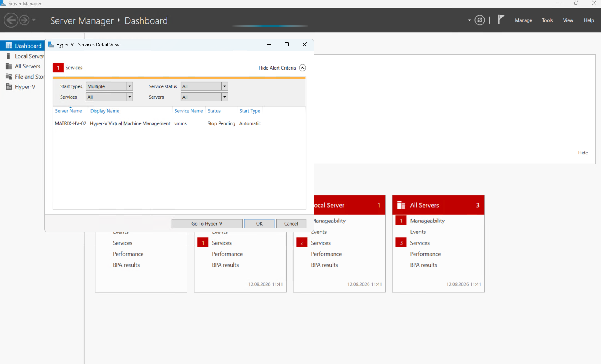Click the count 1 in the Local Server header
This screenshot has height=364, width=601.
[x=379, y=205]
